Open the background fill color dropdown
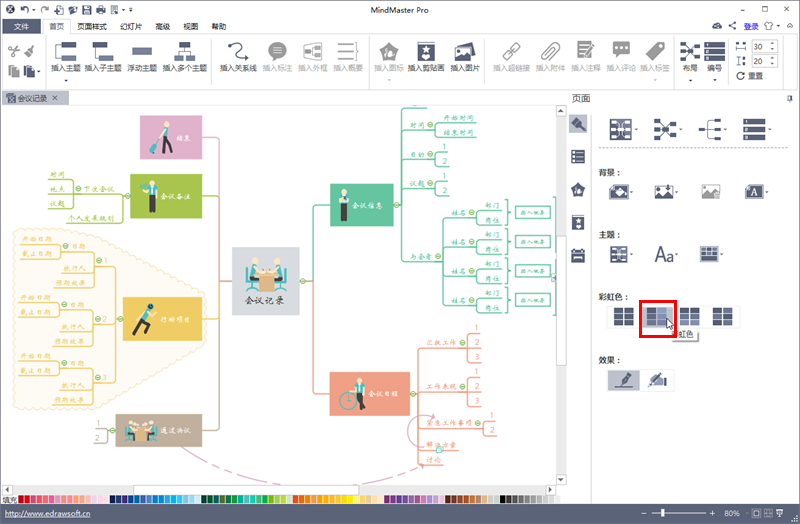Screen dimensions: 800x524 pyautogui.click(x=632, y=192)
